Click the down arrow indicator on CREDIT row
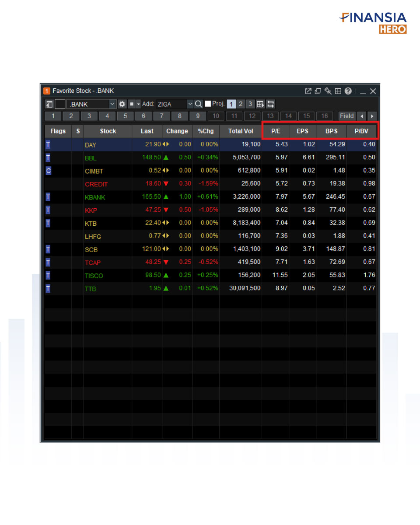420x525 pixels. click(x=166, y=184)
